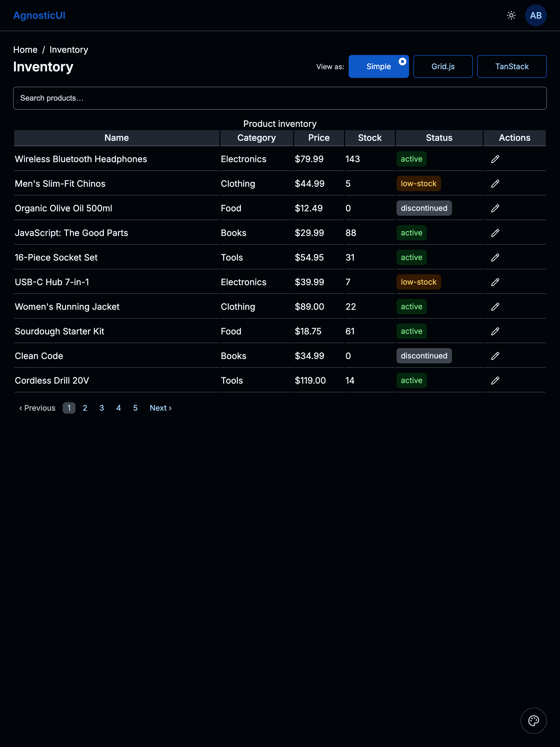Screen dimensions: 560x747
Task: Edit the Cordless Drill 20V product
Action: (x=495, y=380)
